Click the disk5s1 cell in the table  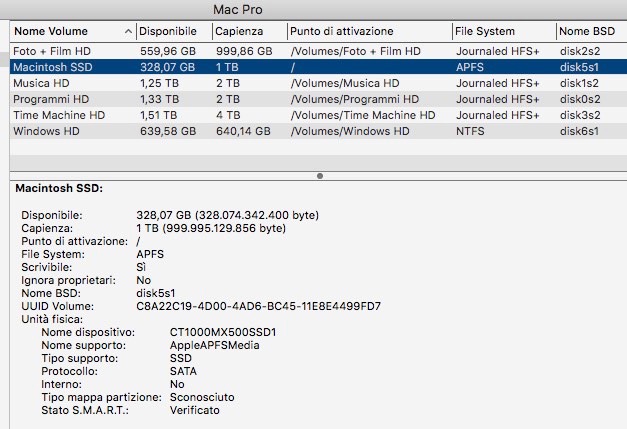click(579, 66)
